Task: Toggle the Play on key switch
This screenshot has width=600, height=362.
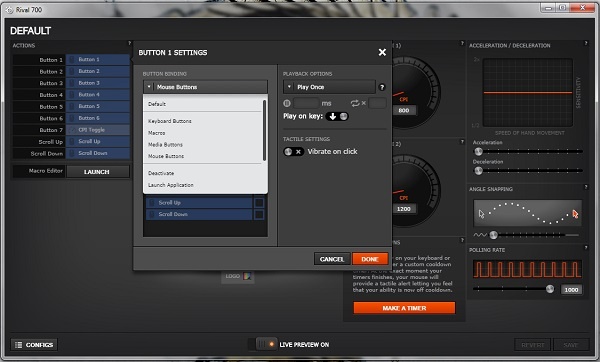Action: pyautogui.click(x=337, y=116)
